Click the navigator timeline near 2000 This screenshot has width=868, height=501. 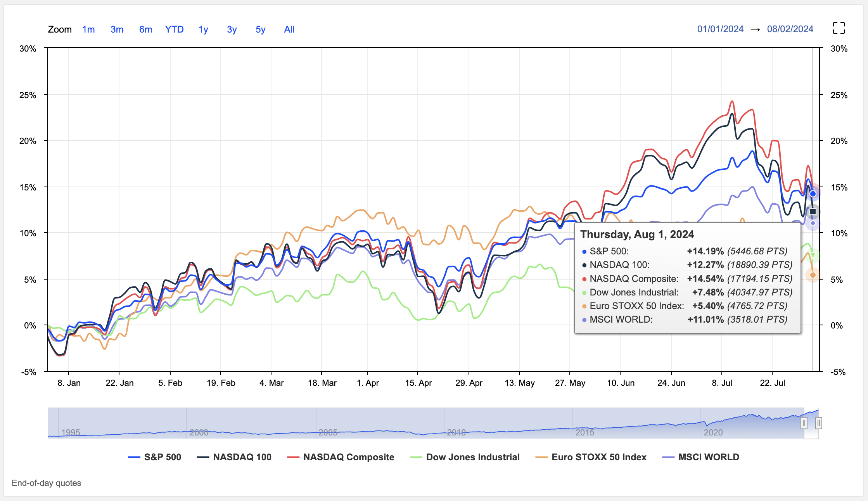199,432
